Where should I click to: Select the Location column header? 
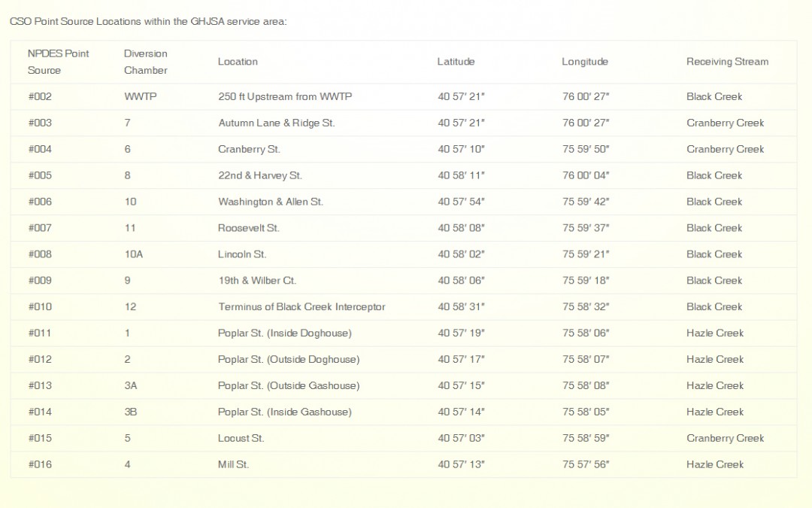[x=238, y=62]
